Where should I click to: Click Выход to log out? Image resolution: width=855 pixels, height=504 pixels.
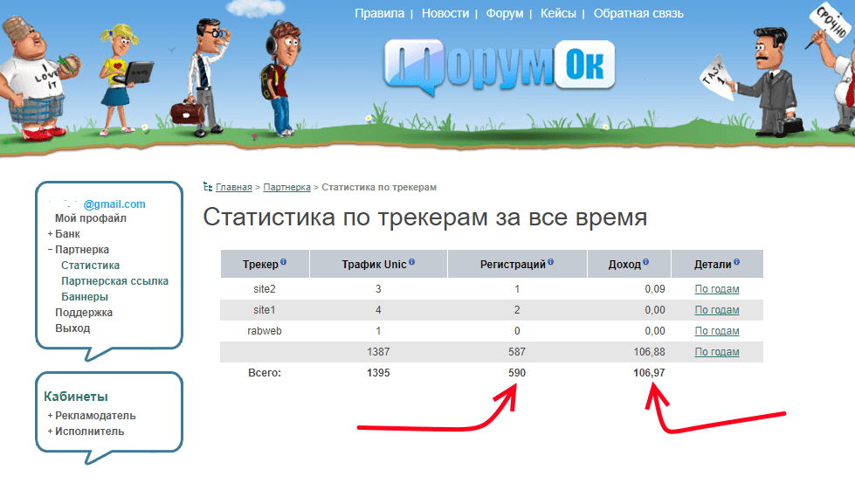[72, 328]
